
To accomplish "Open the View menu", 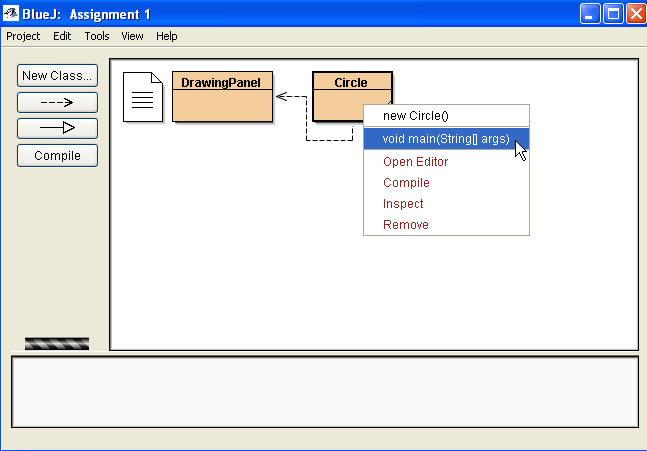I will [132, 36].
